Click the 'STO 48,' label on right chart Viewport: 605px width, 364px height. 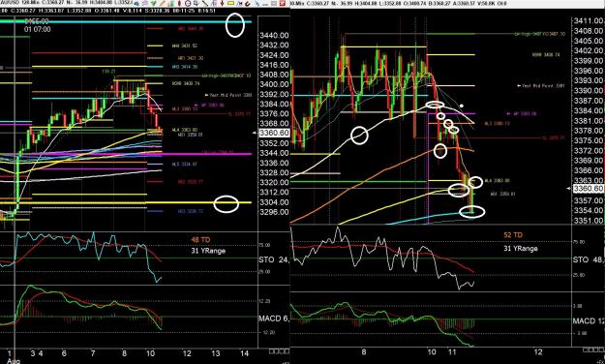tap(589, 259)
